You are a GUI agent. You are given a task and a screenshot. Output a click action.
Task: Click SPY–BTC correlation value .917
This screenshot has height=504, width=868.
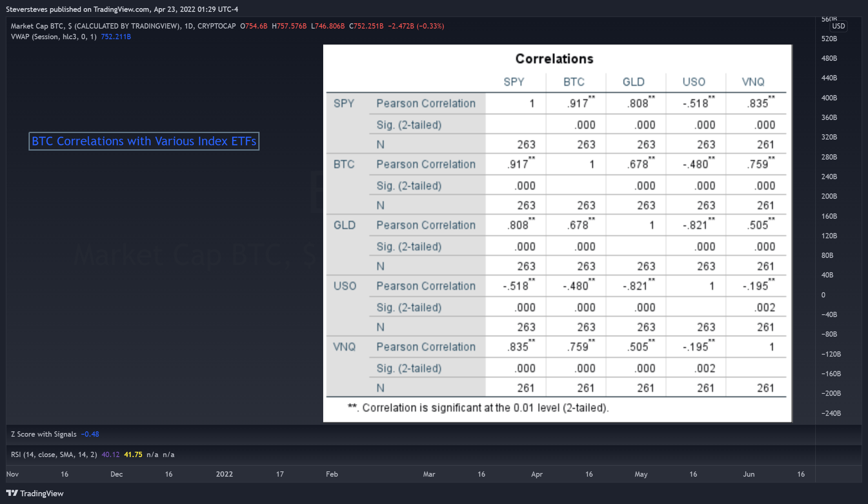(x=581, y=102)
